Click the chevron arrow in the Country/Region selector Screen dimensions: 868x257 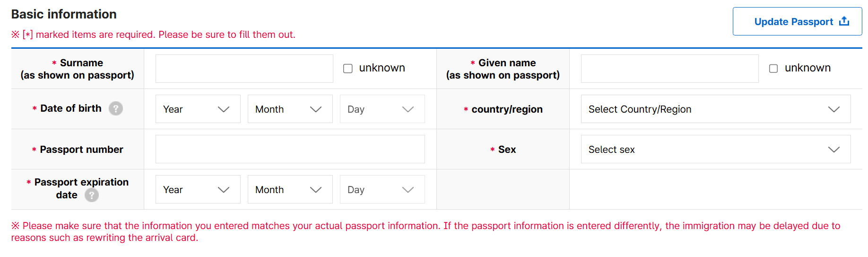tap(834, 109)
